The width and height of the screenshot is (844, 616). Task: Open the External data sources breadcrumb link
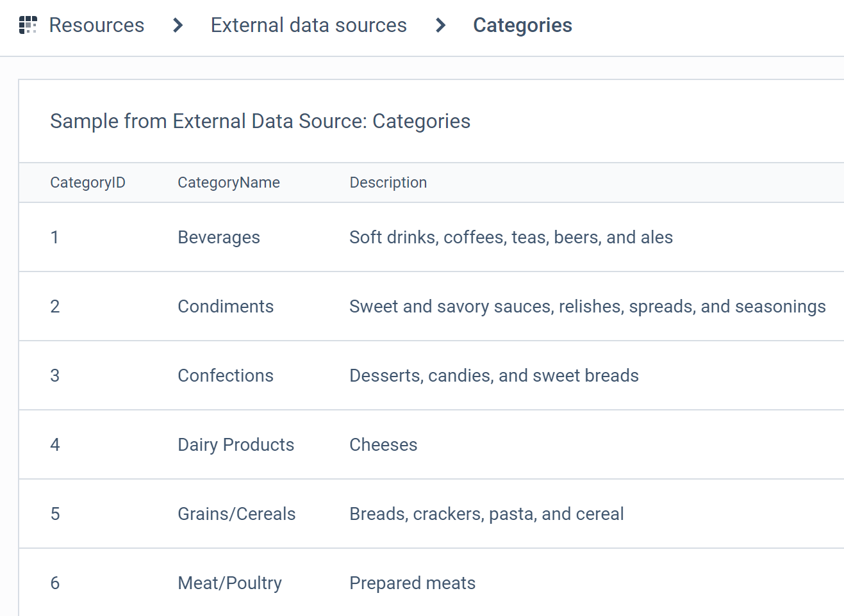pos(309,25)
